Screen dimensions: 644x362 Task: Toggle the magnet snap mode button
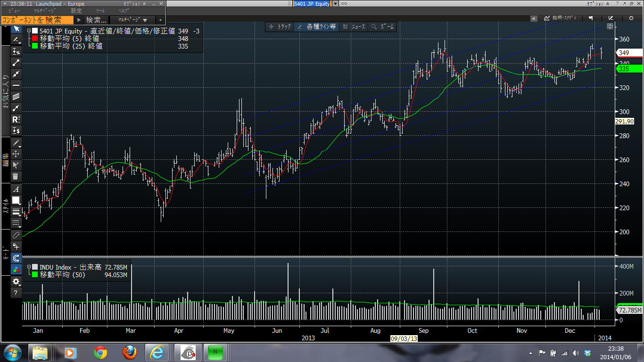coord(16,258)
